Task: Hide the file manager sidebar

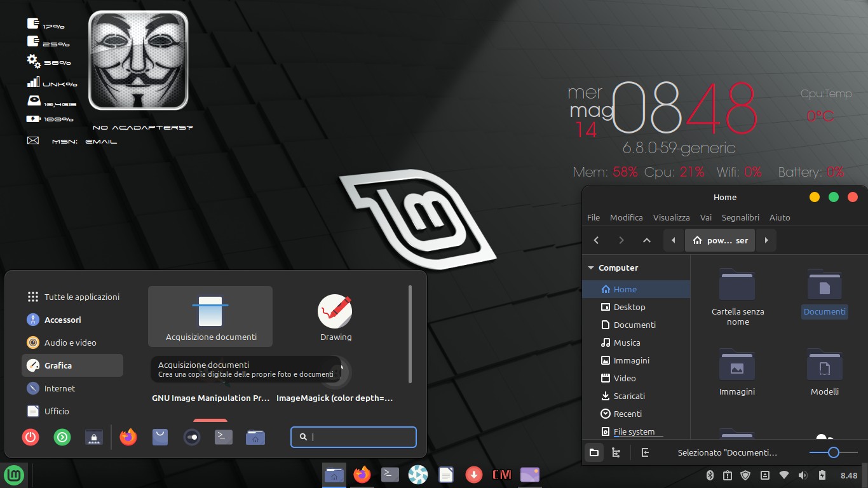Action: coord(645,452)
